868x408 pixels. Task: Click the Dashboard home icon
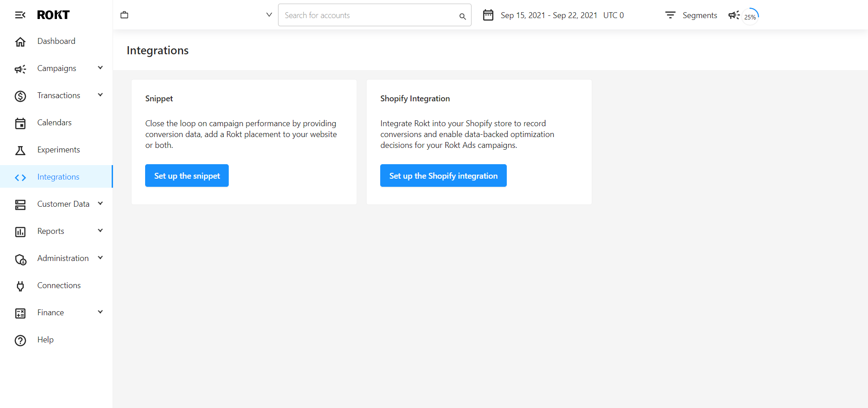tap(20, 42)
